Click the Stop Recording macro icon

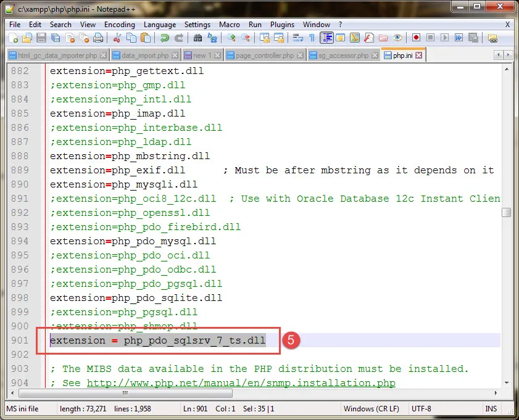coord(430,38)
